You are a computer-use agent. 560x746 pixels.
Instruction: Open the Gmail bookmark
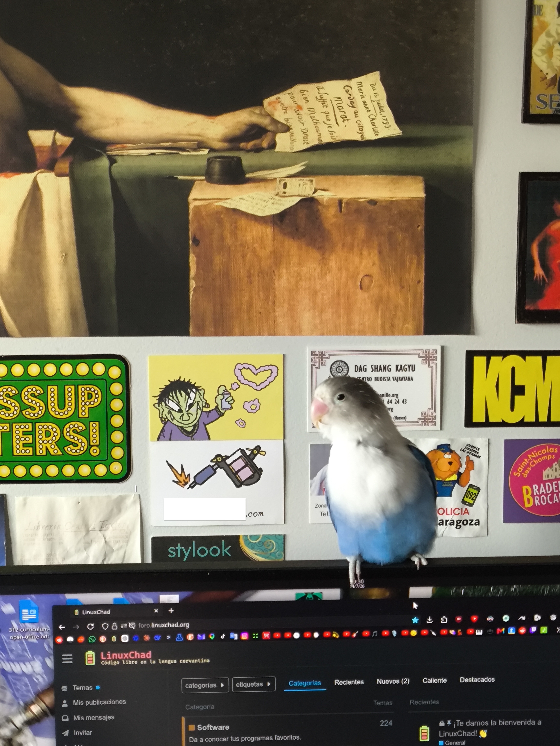coord(501,631)
